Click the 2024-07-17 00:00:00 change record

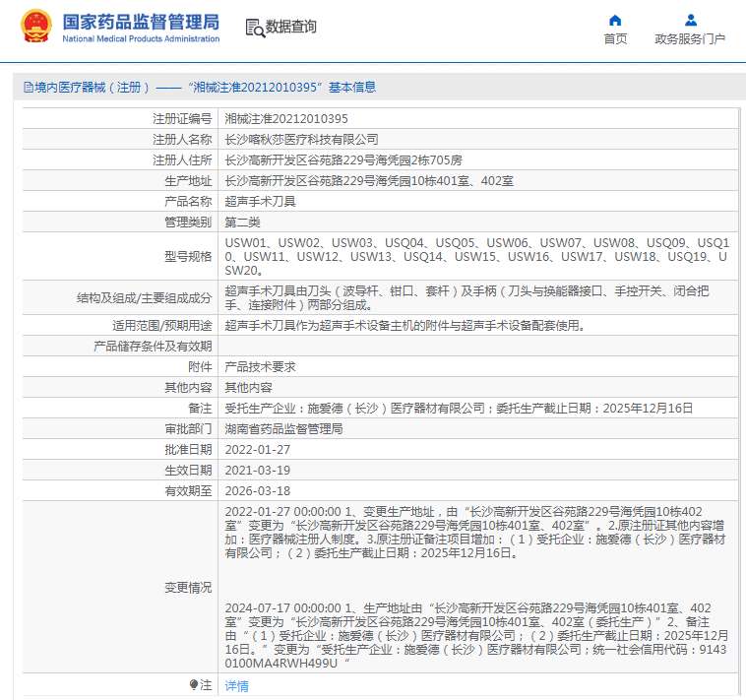pos(476,636)
